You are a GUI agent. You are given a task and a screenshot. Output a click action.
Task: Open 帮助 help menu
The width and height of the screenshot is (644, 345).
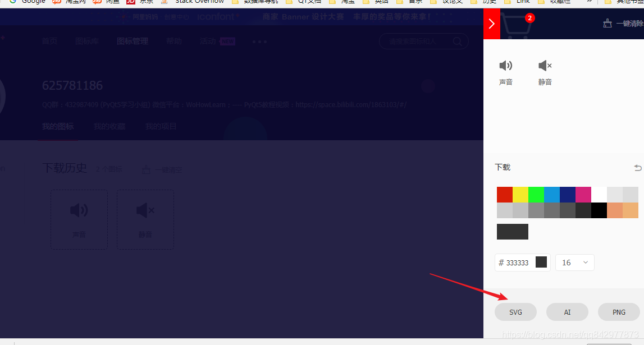click(173, 41)
